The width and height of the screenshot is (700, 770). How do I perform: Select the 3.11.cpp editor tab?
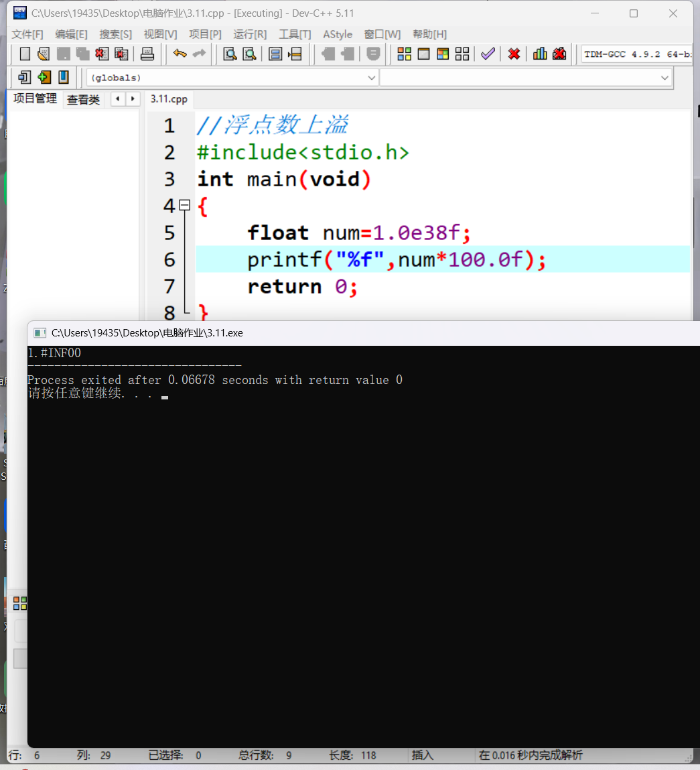(169, 99)
